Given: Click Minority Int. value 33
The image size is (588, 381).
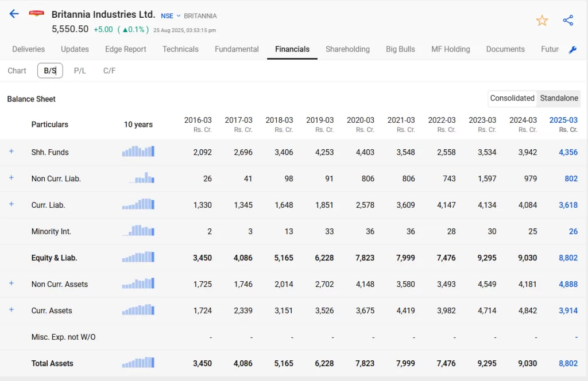Looking at the screenshot, I should coord(329,231).
